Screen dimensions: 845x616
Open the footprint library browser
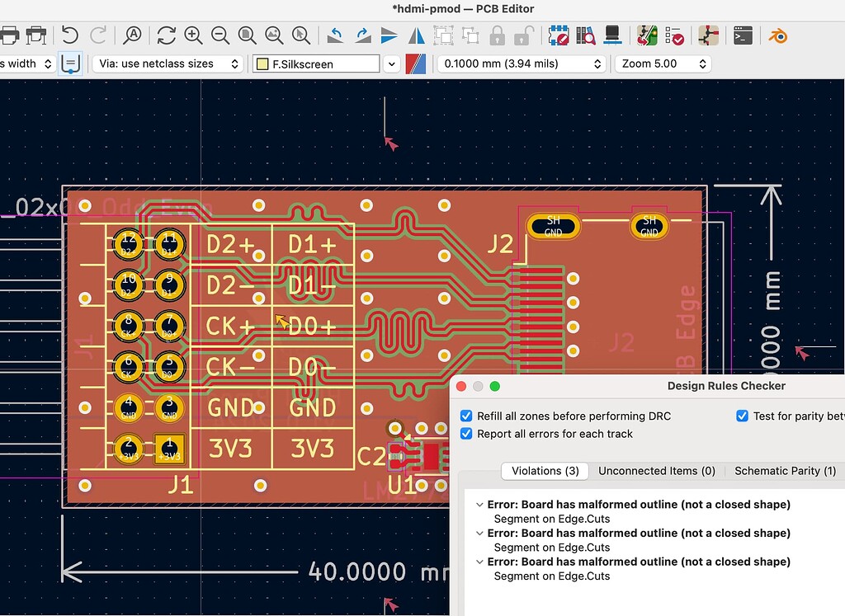click(585, 35)
